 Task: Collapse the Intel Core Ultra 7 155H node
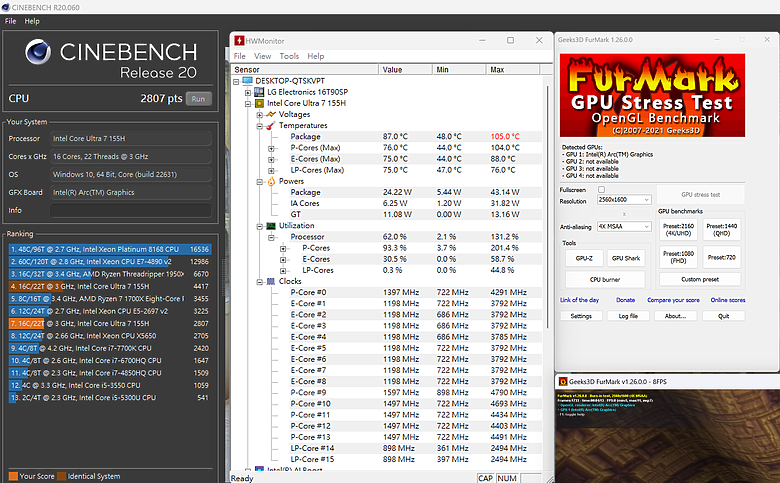coord(248,104)
